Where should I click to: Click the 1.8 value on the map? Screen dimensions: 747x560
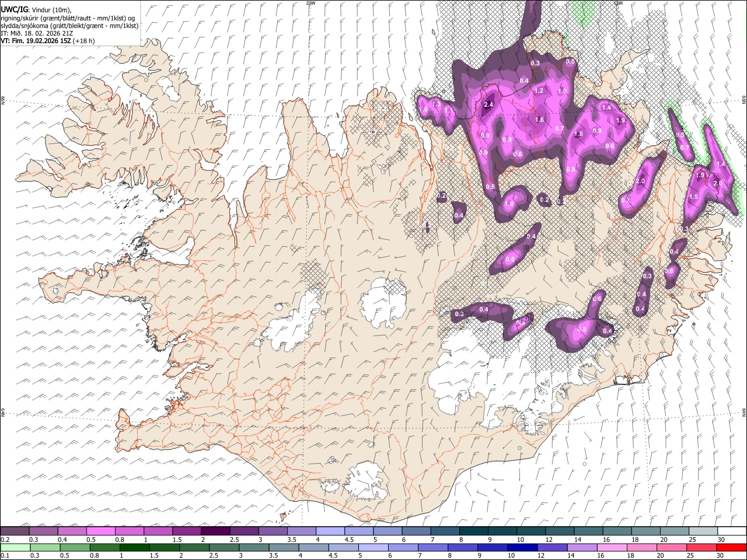578,134
